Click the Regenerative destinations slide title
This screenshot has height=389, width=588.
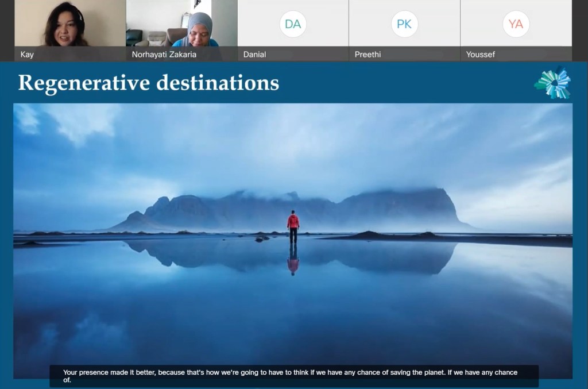tap(149, 83)
